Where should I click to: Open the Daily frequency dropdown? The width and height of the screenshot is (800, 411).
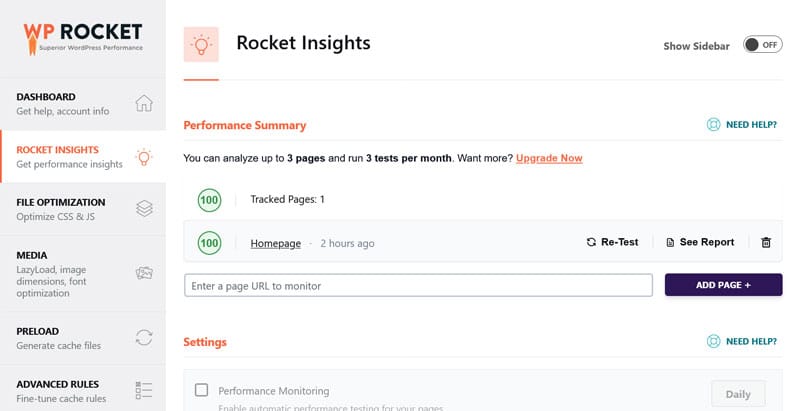(x=737, y=392)
